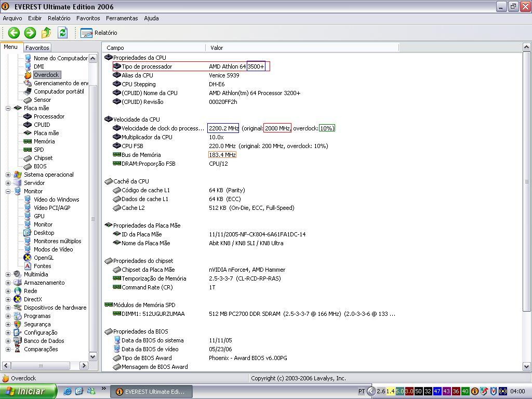Screen dimensions: 532x399
Task: Open the Ferramentas menu
Action: 122,18
